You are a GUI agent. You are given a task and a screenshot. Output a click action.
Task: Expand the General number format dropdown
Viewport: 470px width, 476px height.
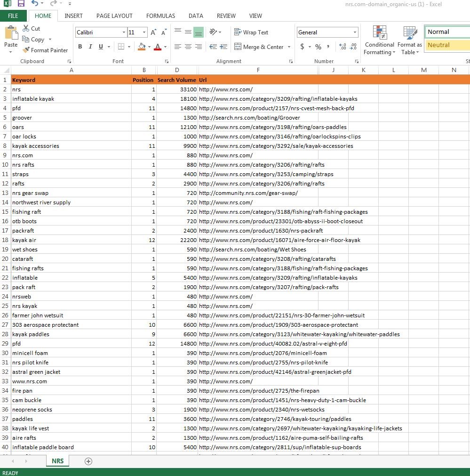[355, 32]
